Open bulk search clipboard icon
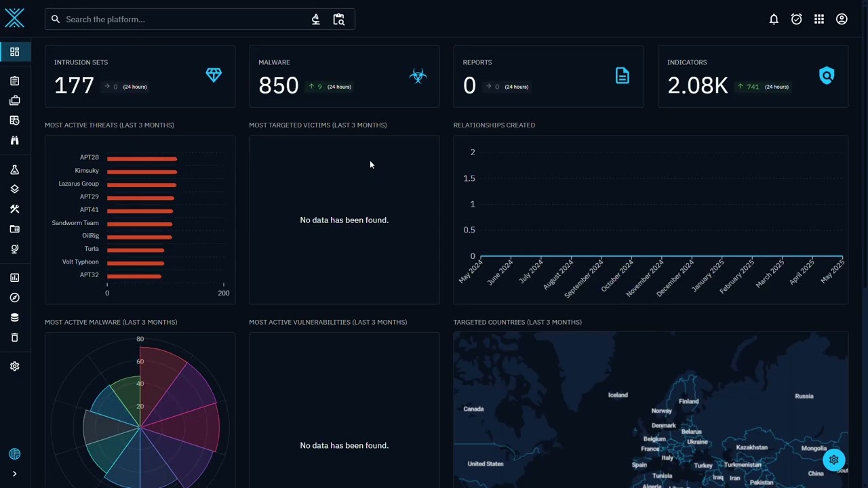868x488 pixels. pos(339,19)
